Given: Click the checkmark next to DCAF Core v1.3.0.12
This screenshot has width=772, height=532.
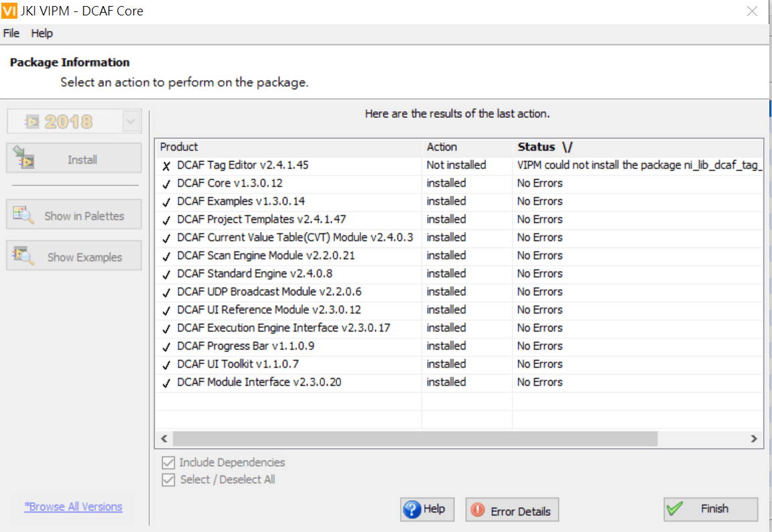Looking at the screenshot, I should coord(166,183).
